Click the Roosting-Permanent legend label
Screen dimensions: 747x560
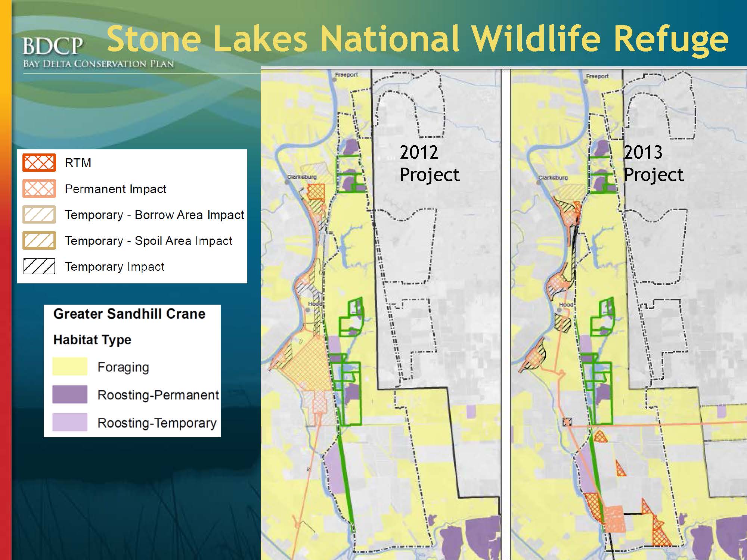[158, 395]
